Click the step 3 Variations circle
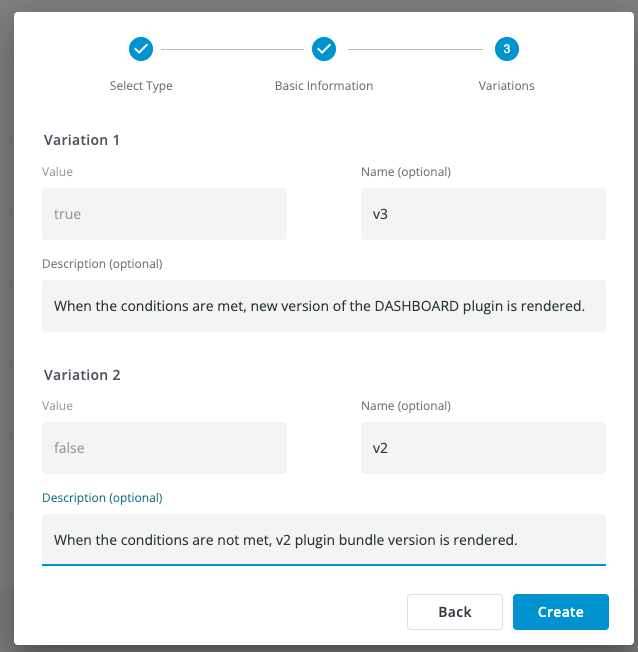 coord(506,48)
